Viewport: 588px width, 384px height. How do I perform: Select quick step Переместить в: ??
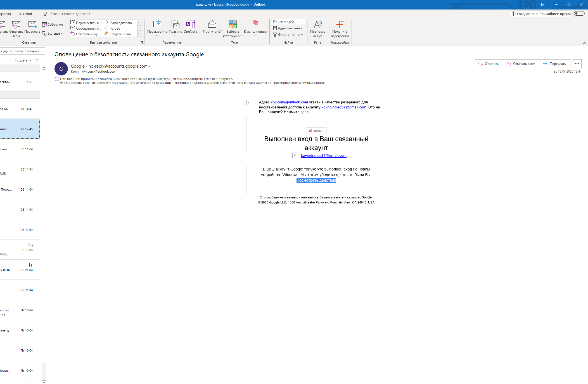coord(86,23)
